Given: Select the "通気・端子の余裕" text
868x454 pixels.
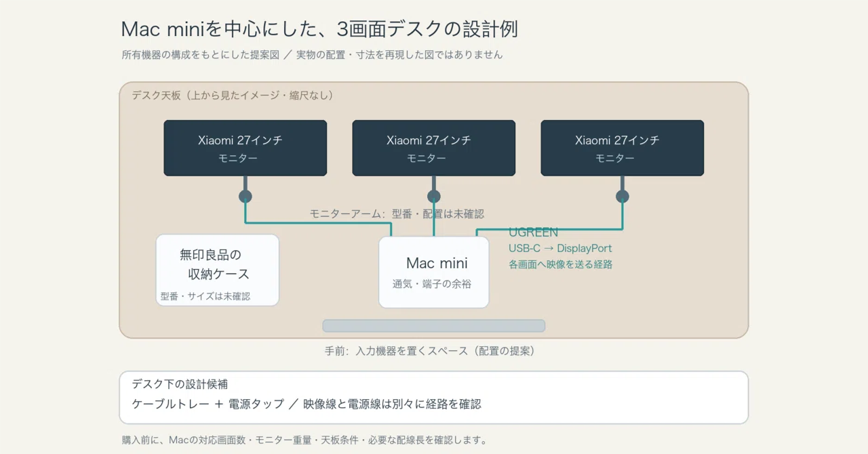Looking at the screenshot, I should tap(432, 285).
